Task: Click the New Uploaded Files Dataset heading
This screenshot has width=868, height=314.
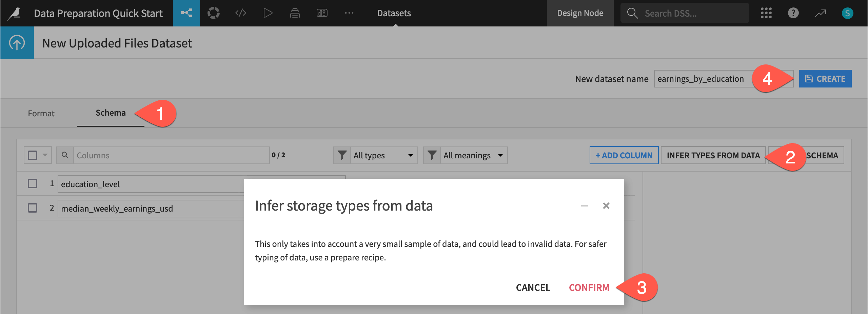Action: click(x=117, y=43)
